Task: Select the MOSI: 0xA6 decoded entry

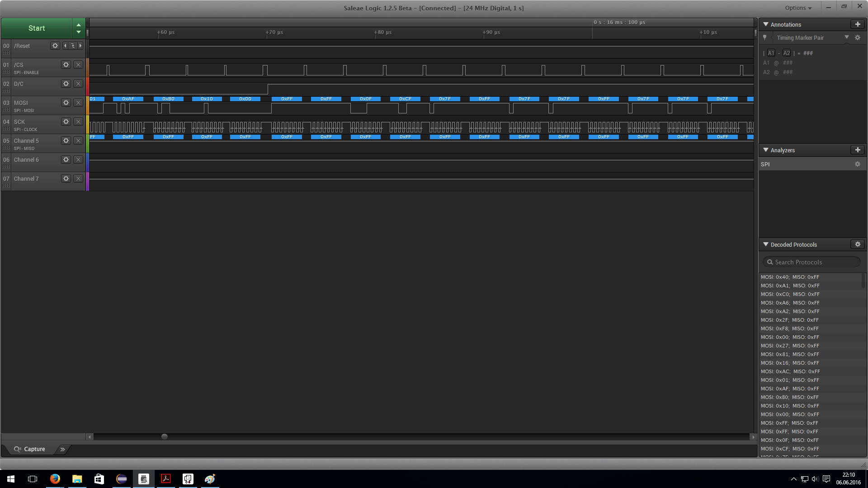Action: tap(790, 303)
